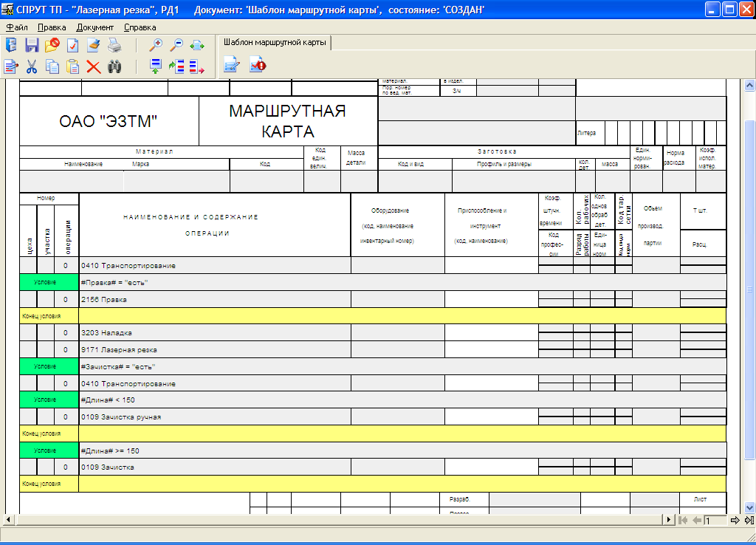Fit the page to width with the green arrows icon
The image size is (756, 545).
196,46
